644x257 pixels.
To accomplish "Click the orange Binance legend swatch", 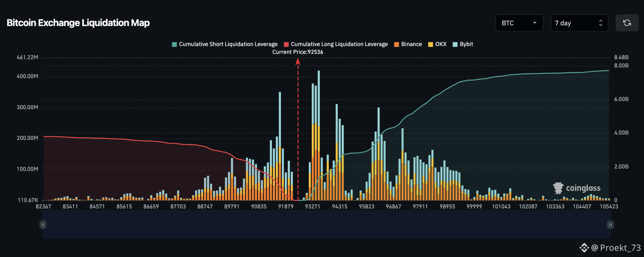I will coord(397,44).
